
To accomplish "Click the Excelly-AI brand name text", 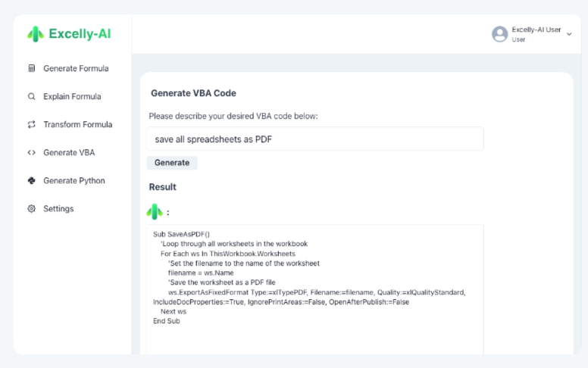I will point(80,34).
